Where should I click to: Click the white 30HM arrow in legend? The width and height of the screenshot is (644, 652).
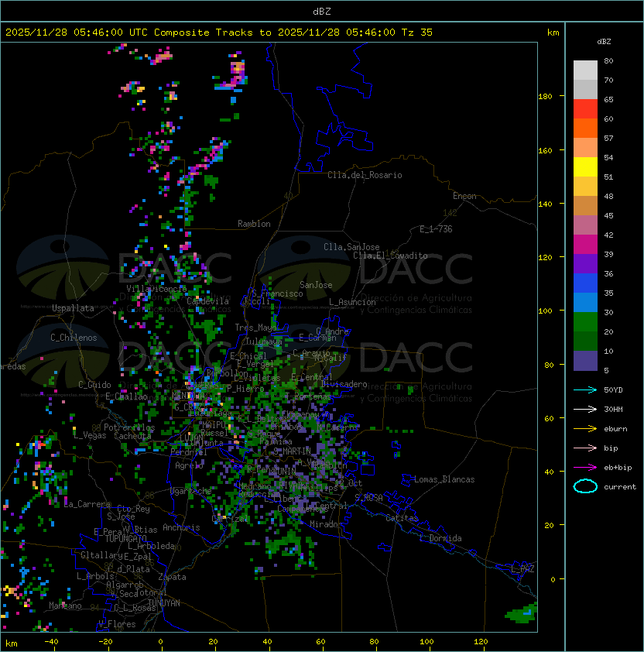(585, 409)
